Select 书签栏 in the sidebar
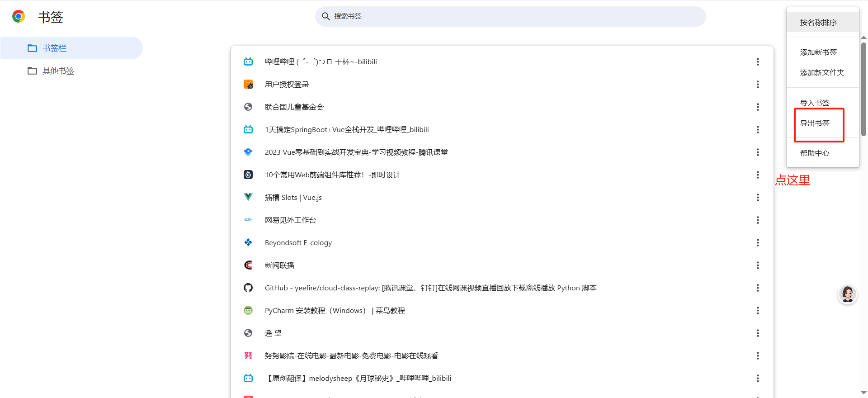 click(x=71, y=48)
